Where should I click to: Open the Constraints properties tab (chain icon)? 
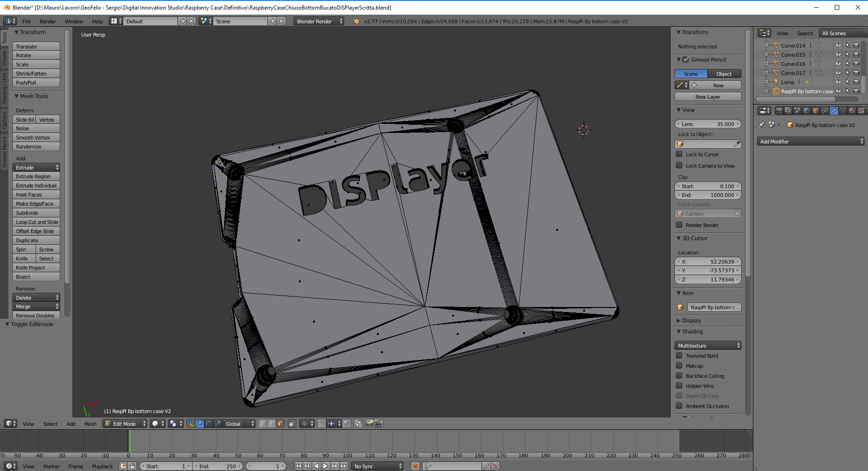825,111
